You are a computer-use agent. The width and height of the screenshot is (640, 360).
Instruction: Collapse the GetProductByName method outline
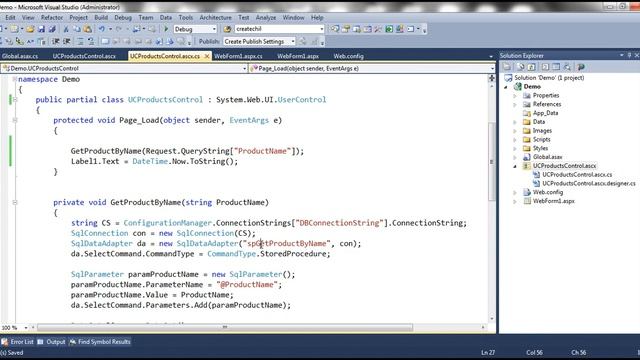[x=15, y=202]
